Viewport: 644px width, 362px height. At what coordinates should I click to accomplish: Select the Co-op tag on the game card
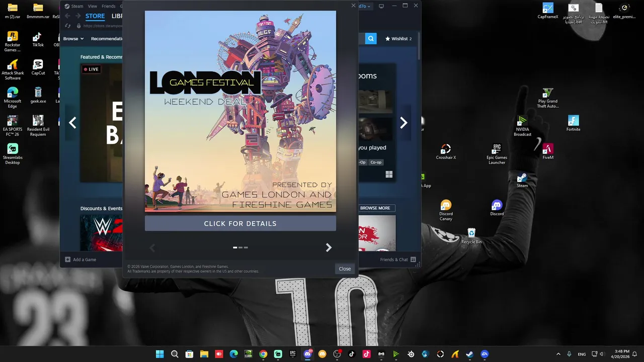click(x=376, y=162)
